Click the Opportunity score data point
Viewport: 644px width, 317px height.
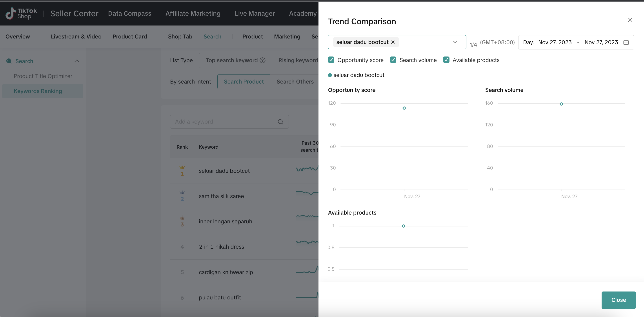404,108
